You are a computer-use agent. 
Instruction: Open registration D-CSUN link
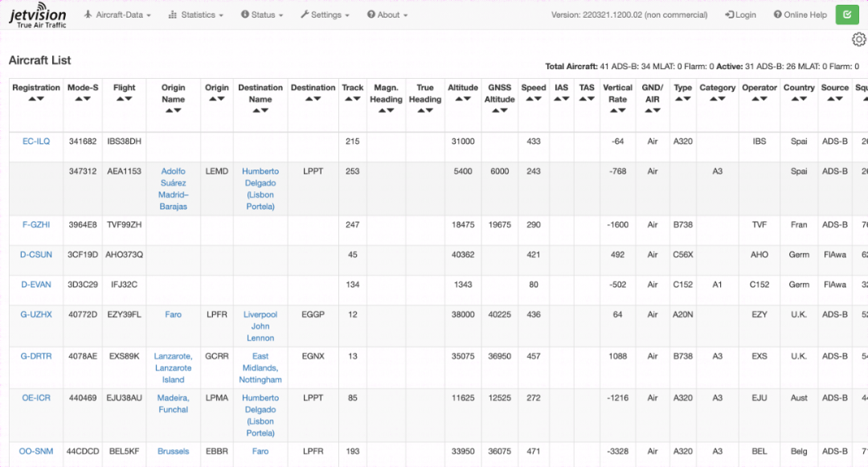pos(36,255)
